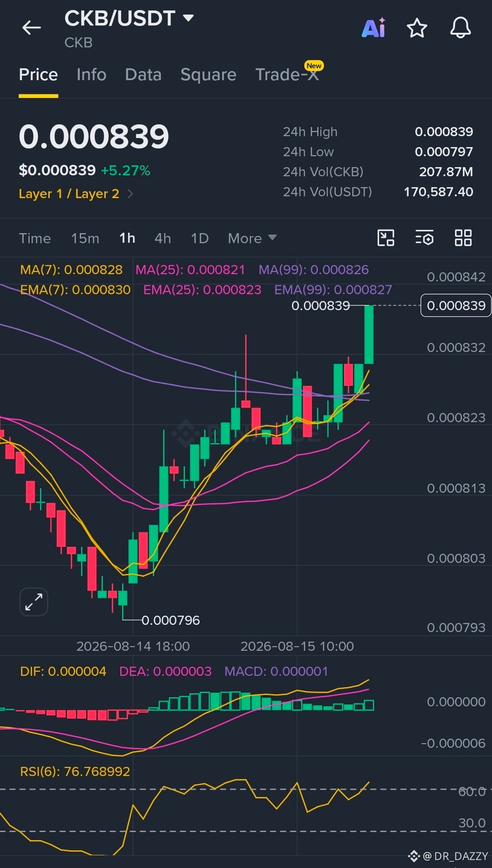Click the current price tag 0.000839 on axis
The image size is (492, 868).
(456, 305)
